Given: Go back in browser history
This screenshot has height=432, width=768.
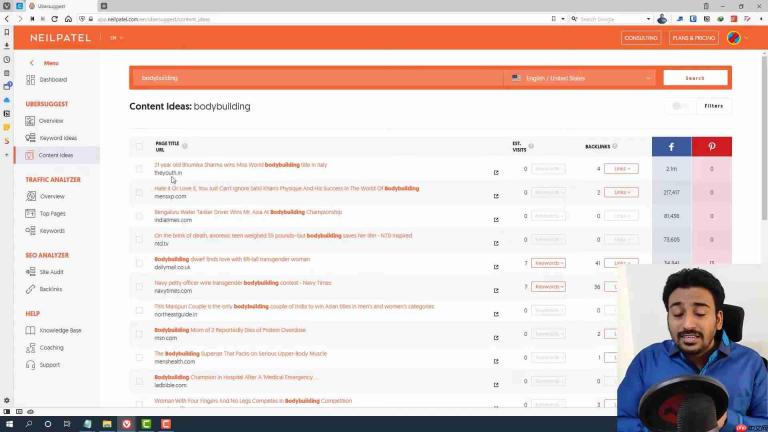Looking at the screenshot, I should point(7,19).
